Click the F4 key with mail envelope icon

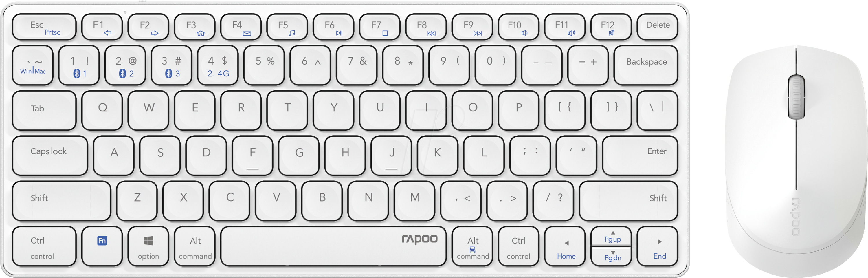point(241,27)
